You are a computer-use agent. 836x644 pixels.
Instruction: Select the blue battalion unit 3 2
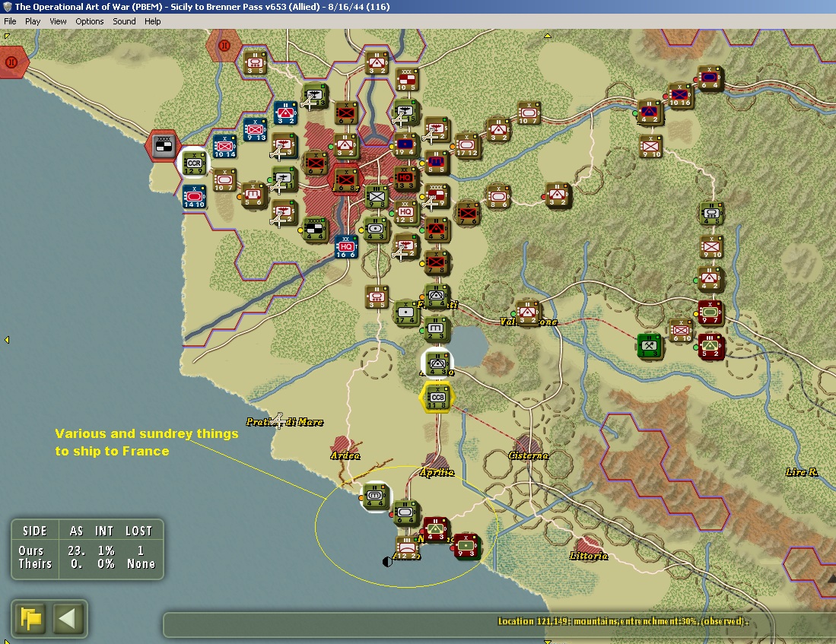(285, 113)
